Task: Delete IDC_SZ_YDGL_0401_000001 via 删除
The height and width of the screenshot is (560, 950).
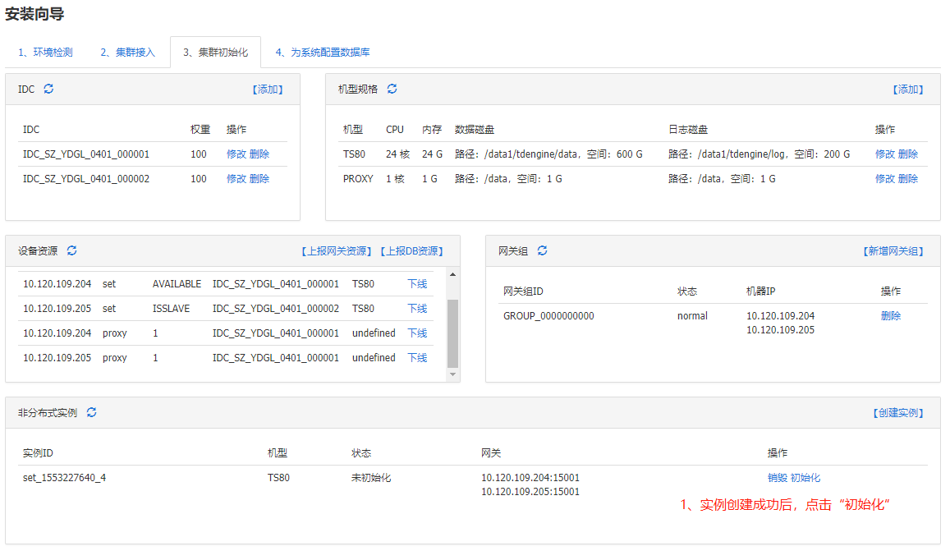Action: [x=259, y=154]
